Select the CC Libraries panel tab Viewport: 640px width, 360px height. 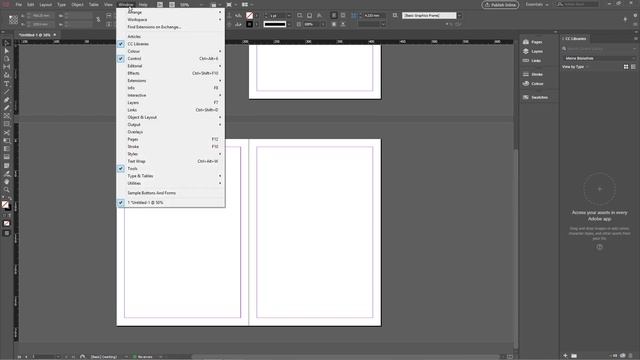pyautogui.click(x=575, y=39)
